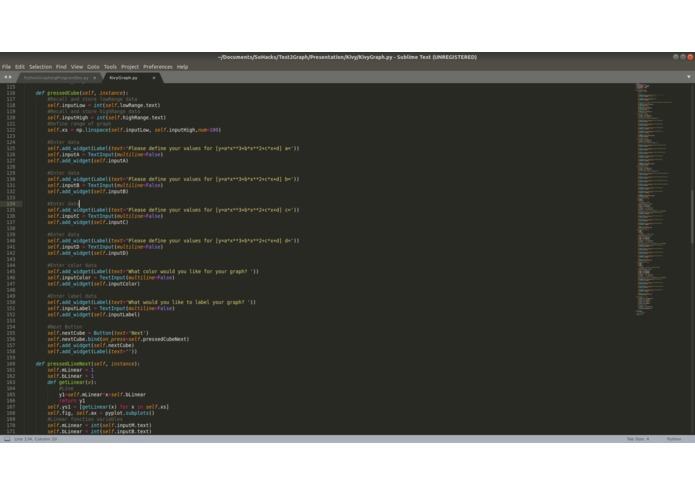Viewport: 695px width, 494px height.
Task: Click the return y1 line
Action: [x=72, y=401]
